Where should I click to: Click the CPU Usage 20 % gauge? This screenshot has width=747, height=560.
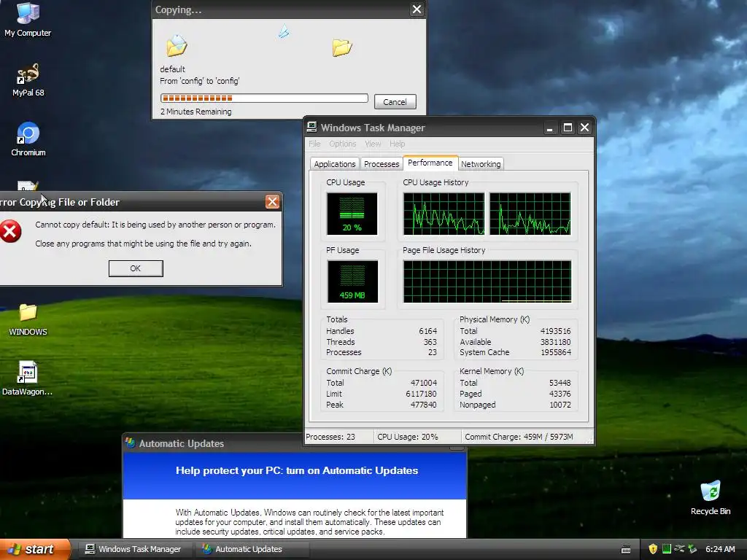[x=352, y=214]
